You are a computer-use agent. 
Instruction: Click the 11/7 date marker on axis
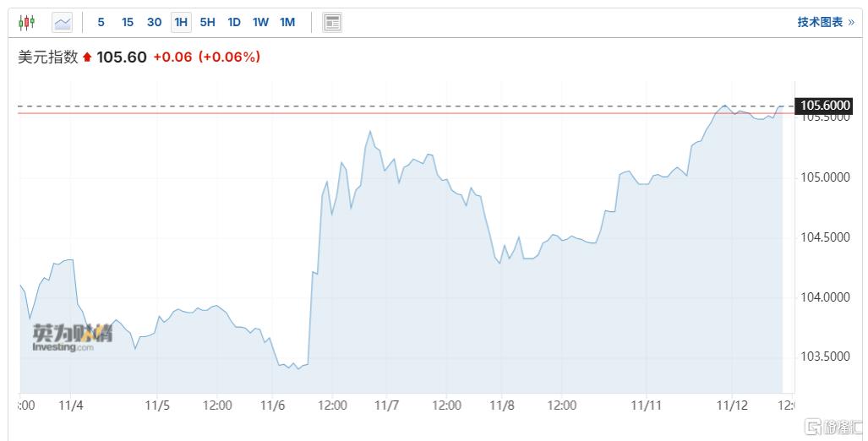pos(386,406)
